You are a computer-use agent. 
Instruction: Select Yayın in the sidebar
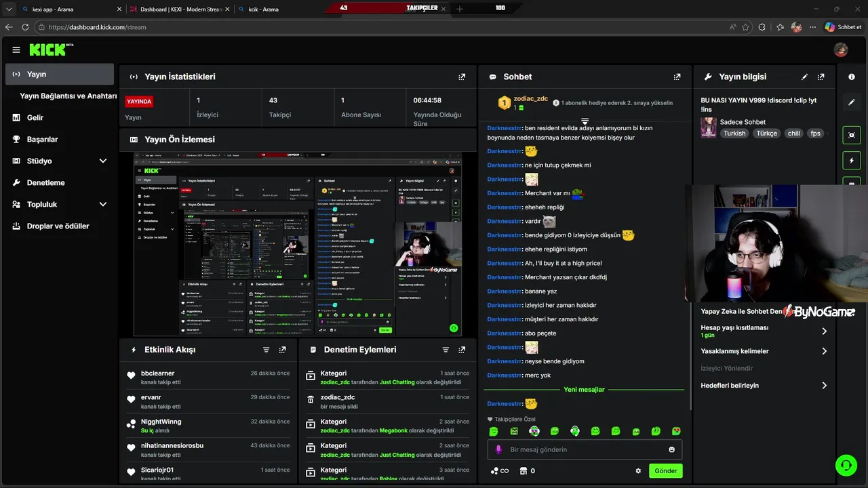click(x=59, y=74)
